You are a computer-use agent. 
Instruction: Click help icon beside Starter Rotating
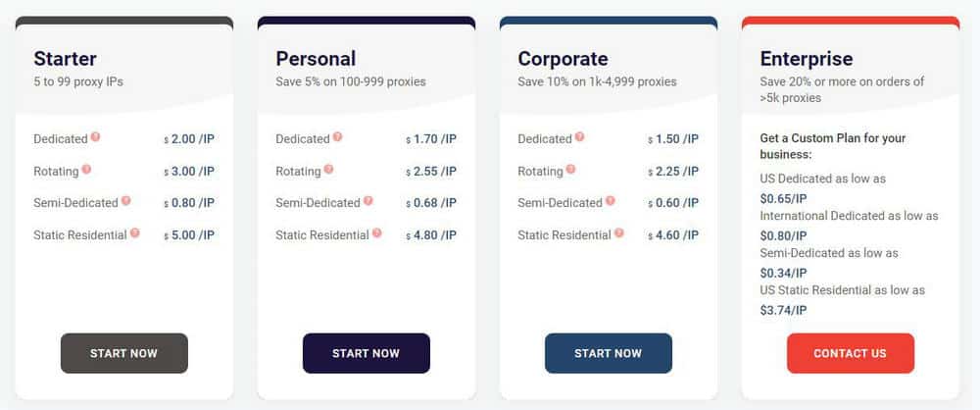(86, 169)
